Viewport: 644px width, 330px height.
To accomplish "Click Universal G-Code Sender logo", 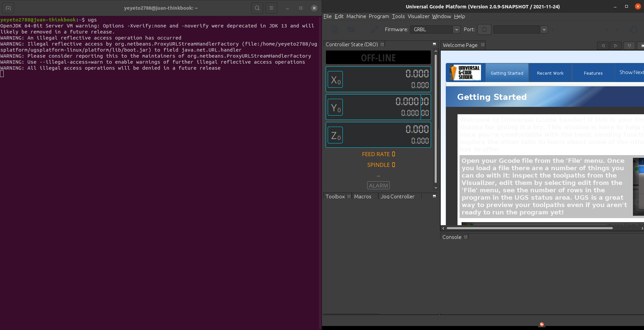I will [465, 72].
